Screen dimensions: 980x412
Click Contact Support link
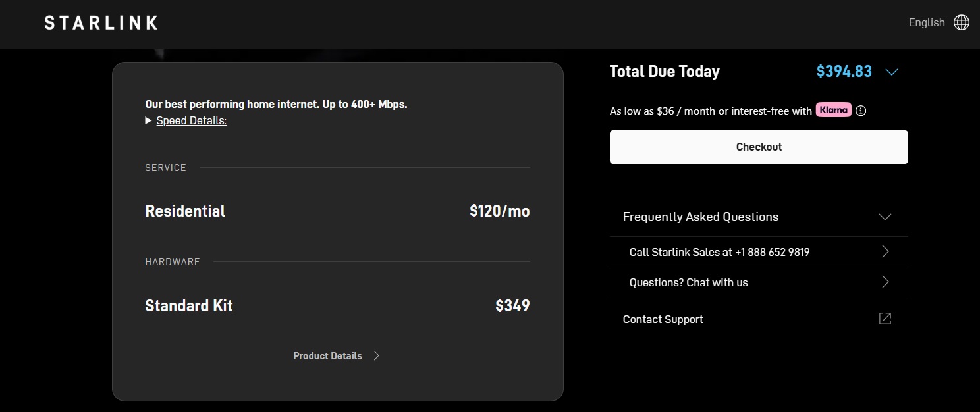663,319
